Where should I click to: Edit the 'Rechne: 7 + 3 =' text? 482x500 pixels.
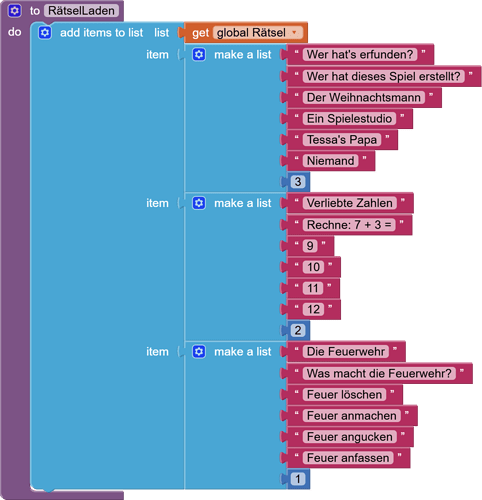pyautogui.click(x=349, y=225)
